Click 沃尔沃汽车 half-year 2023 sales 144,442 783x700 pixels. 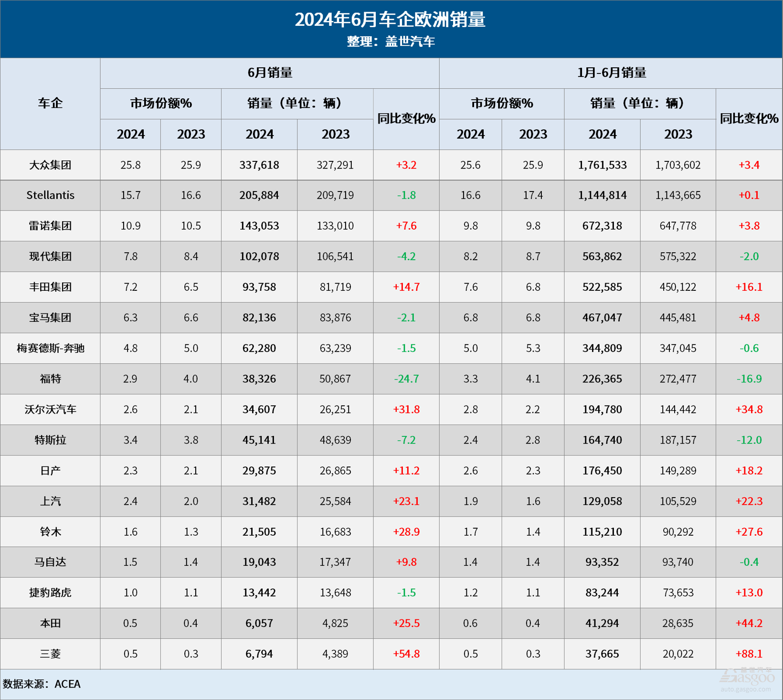(x=678, y=409)
